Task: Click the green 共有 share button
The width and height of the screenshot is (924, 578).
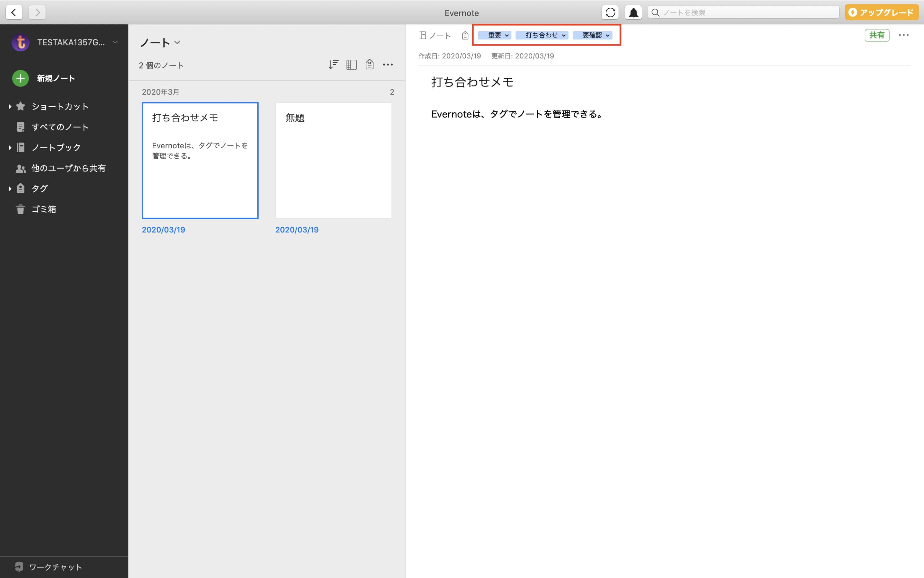Action: [x=877, y=35]
